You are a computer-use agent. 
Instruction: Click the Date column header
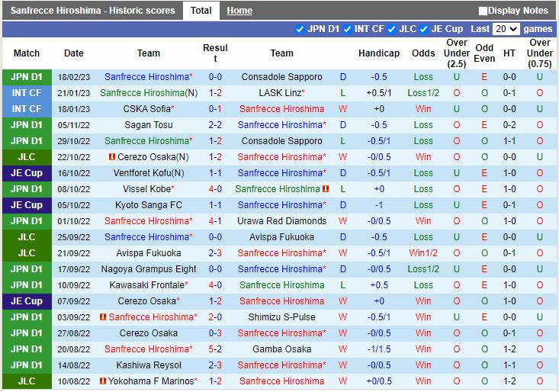(73, 53)
